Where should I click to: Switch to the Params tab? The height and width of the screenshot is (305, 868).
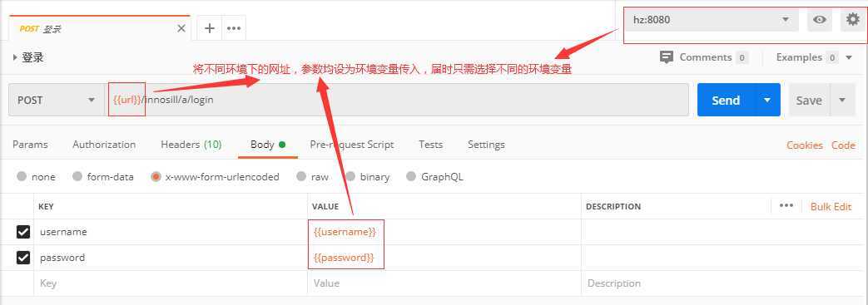click(x=30, y=145)
